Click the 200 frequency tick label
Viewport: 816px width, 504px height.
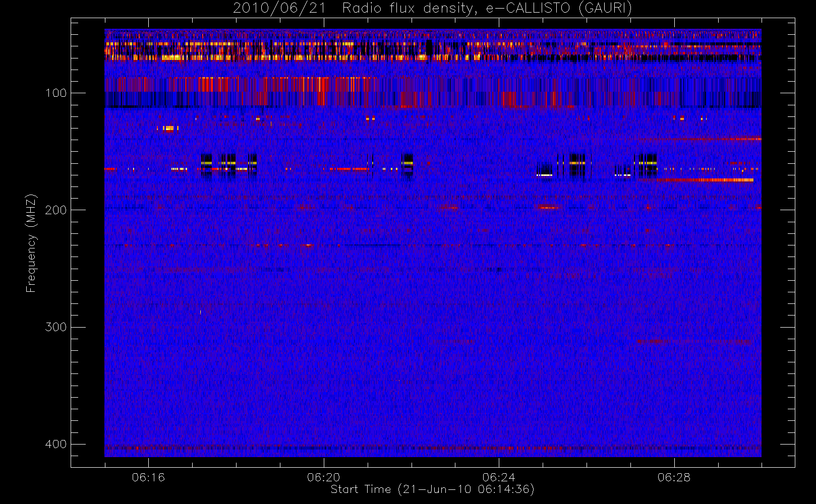55,210
